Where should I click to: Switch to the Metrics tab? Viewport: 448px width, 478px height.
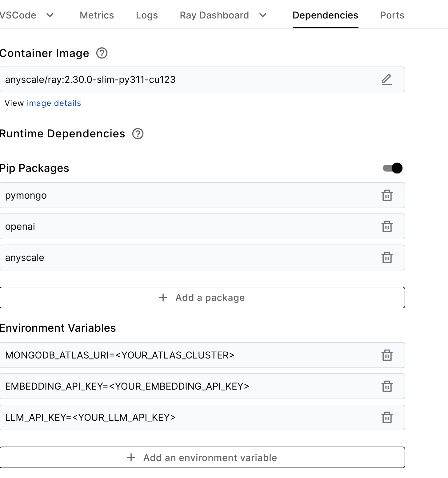pyautogui.click(x=97, y=15)
